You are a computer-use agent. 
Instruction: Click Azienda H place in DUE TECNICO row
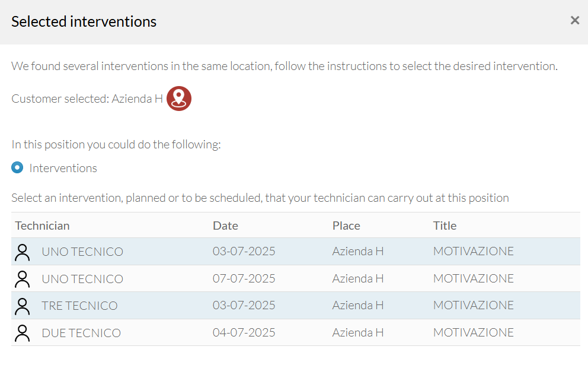pyautogui.click(x=358, y=333)
